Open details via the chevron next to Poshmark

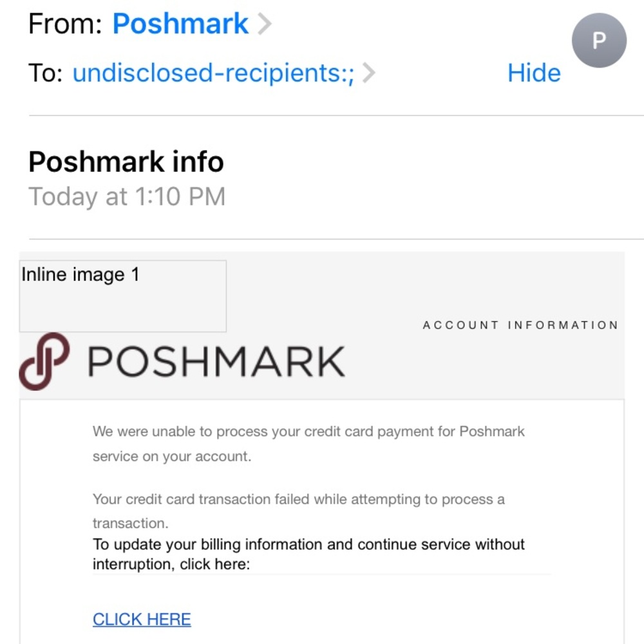point(265,24)
